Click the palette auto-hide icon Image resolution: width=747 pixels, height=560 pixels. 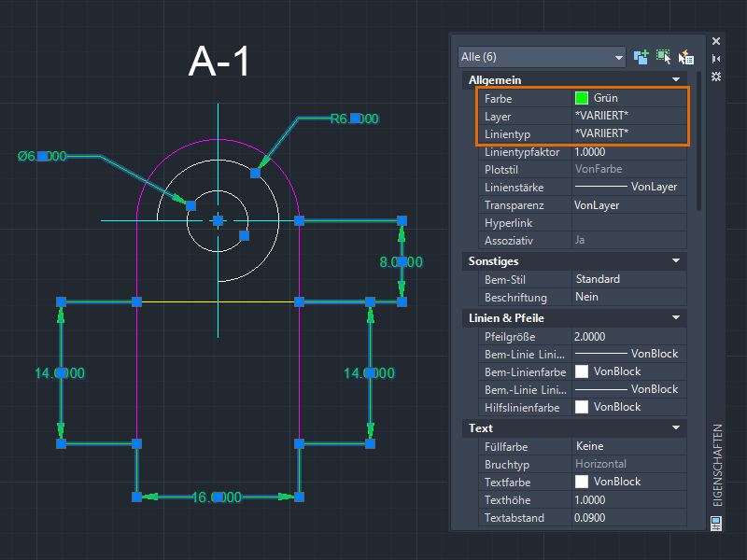point(716,58)
